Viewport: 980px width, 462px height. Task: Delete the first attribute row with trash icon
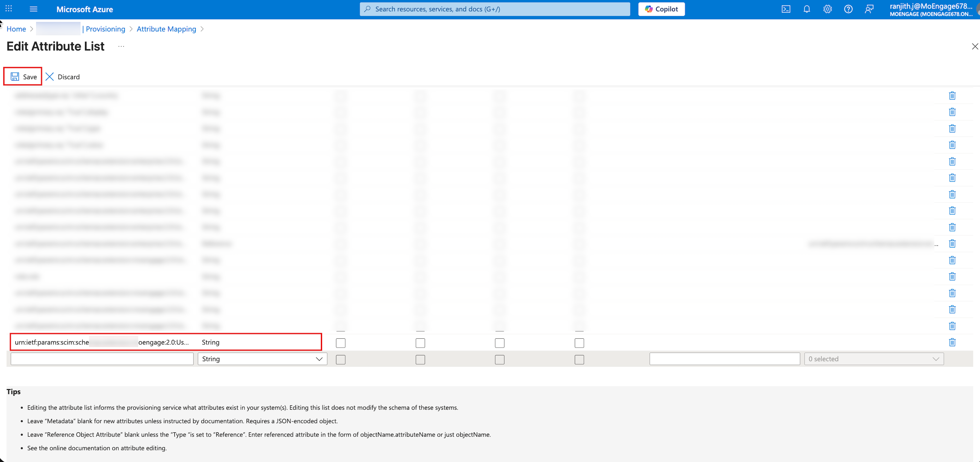[x=952, y=95]
